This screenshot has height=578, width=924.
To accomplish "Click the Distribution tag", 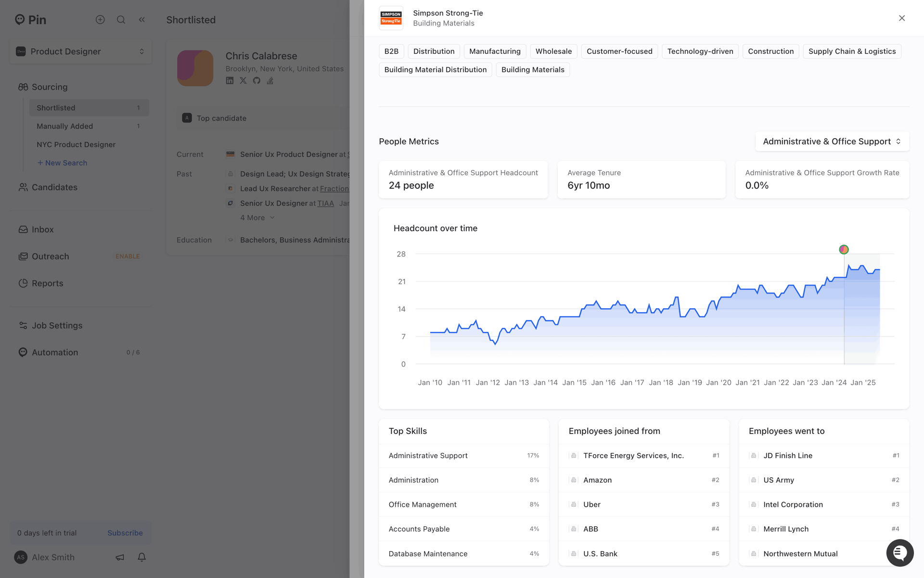I will [x=434, y=51].
